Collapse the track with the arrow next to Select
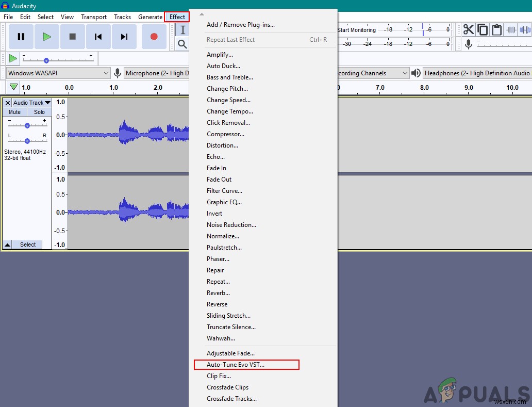Image resolution: width=532 pixels, height=407 pixels. [7, 244]
